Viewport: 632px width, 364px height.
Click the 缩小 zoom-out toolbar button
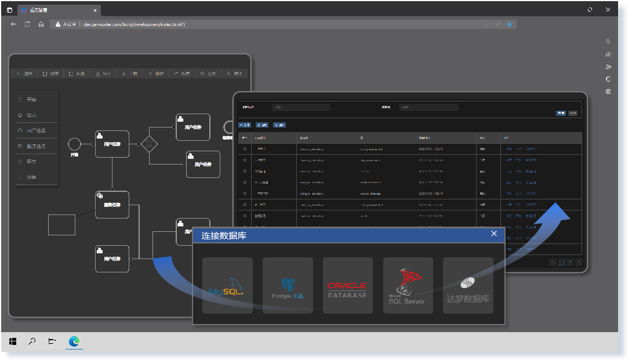click(x=235, y=74)
